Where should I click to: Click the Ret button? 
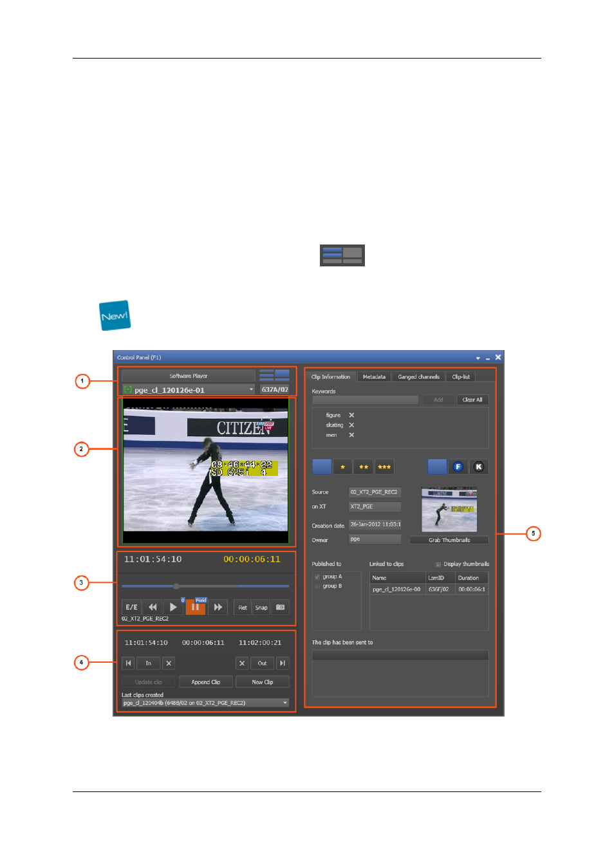[x=243, y=607]
